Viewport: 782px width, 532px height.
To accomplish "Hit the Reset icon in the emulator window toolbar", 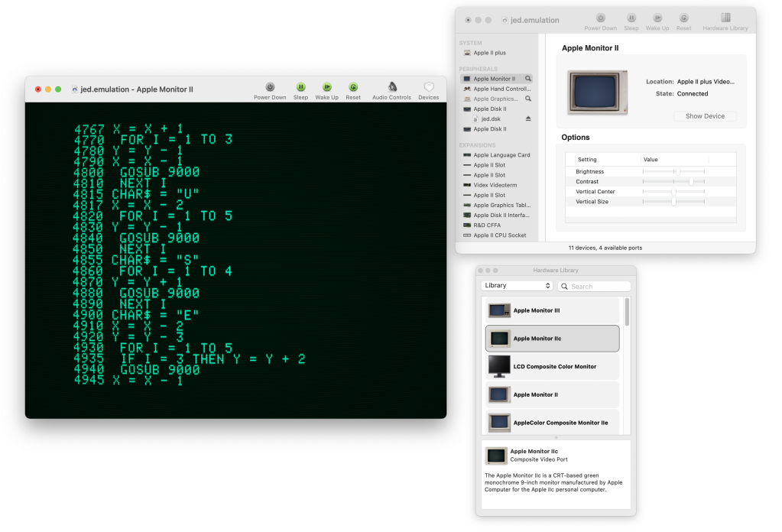I will pos(353,87).
